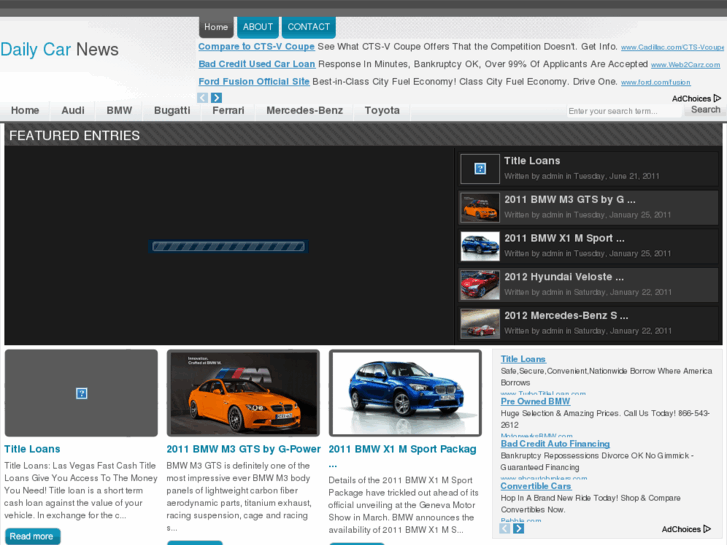Follow the Bad Credit Auto Financing link
The width and height of the screenshot is (727, 545).
pos(555,443)
